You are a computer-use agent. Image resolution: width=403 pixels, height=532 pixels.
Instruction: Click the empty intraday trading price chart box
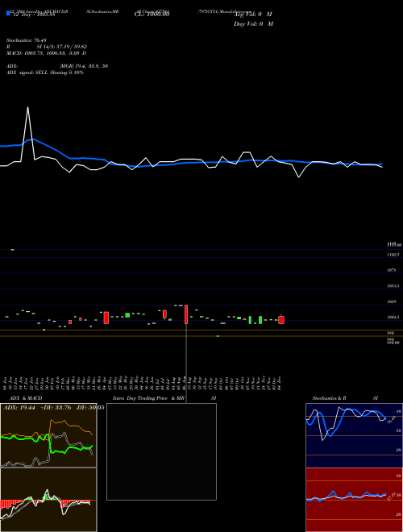(x=161, y=451)
